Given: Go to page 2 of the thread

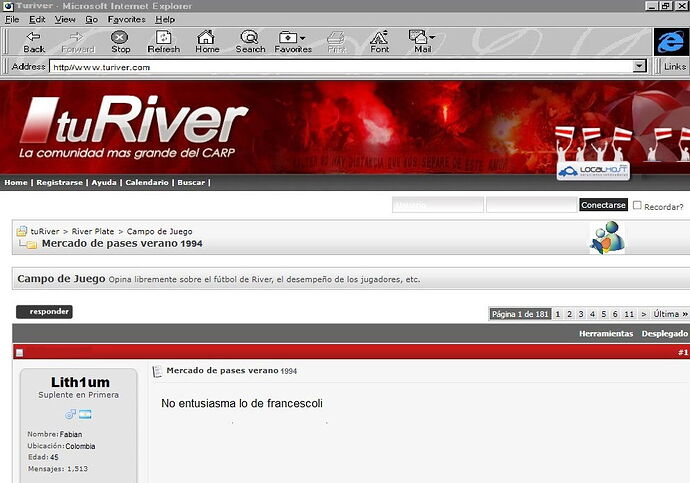Looking at the screenshot, I should [x=569, y=314].
